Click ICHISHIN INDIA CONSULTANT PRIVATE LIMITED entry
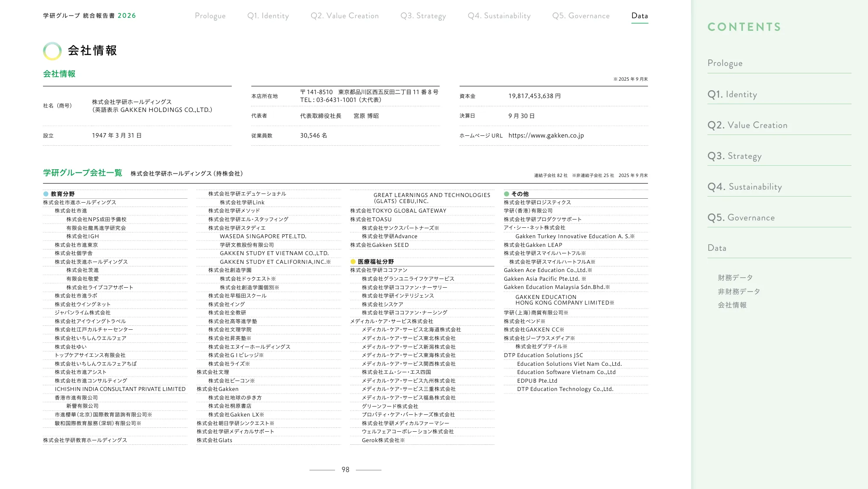This screenshot has width=868, height=489. point(120,389)
